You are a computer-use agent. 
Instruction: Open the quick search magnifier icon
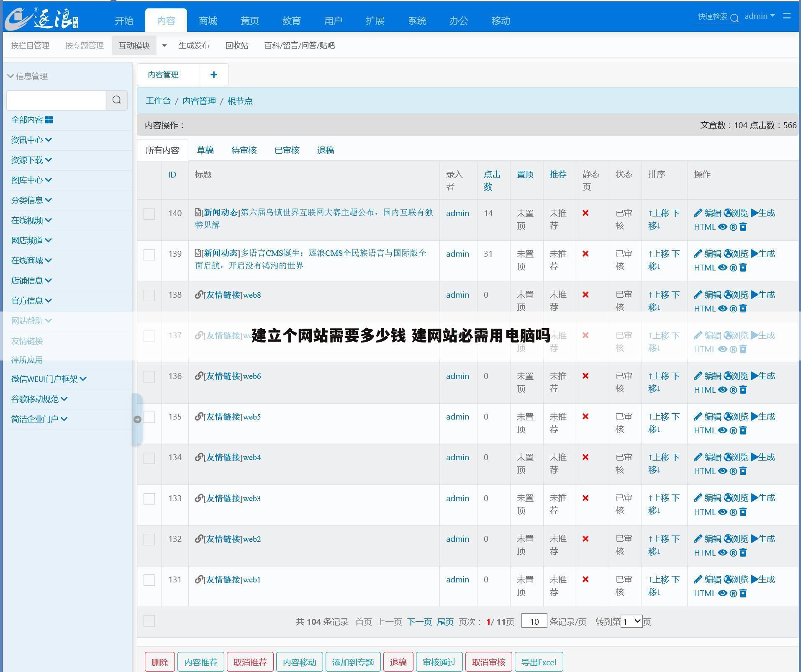coord(735,18)
